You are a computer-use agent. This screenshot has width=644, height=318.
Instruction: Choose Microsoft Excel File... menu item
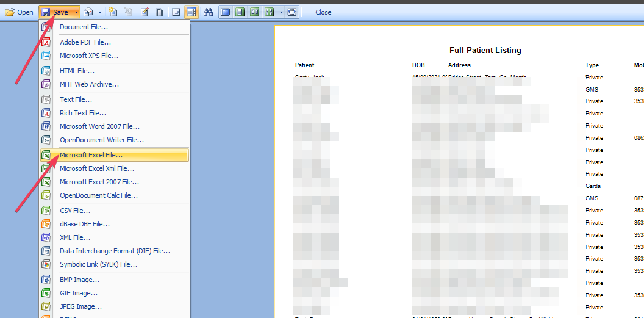tap(91, 155)
